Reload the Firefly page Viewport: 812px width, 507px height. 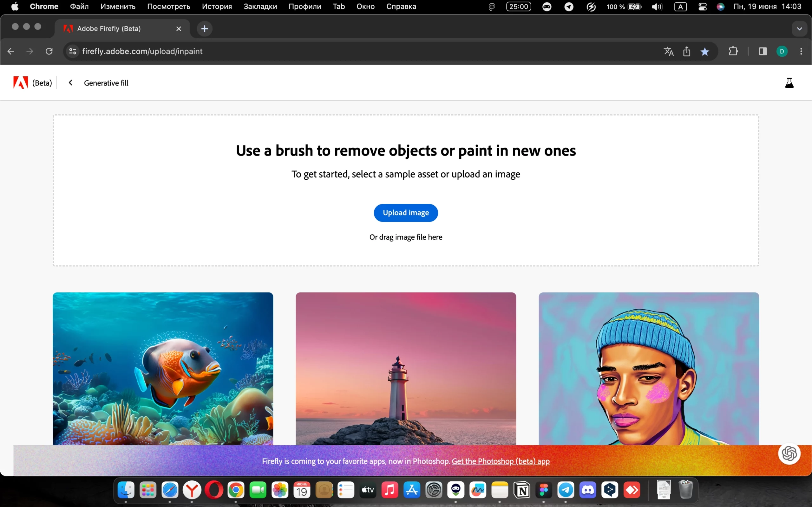pyautogui.click(x=49, y=51)
